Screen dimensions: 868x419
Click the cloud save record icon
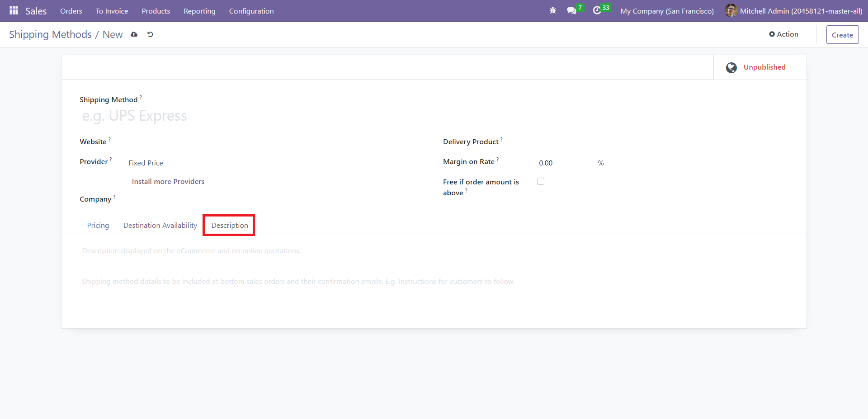[x=134, y=34]
